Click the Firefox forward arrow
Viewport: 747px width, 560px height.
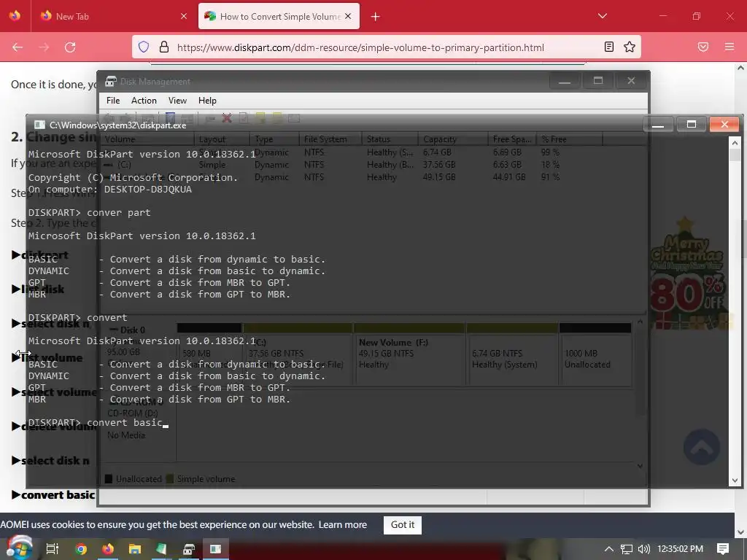tap(44, 47)
